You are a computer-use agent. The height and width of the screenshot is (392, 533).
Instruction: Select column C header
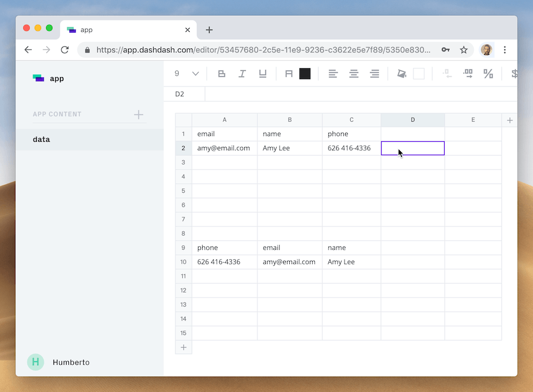tap(351, 120)
